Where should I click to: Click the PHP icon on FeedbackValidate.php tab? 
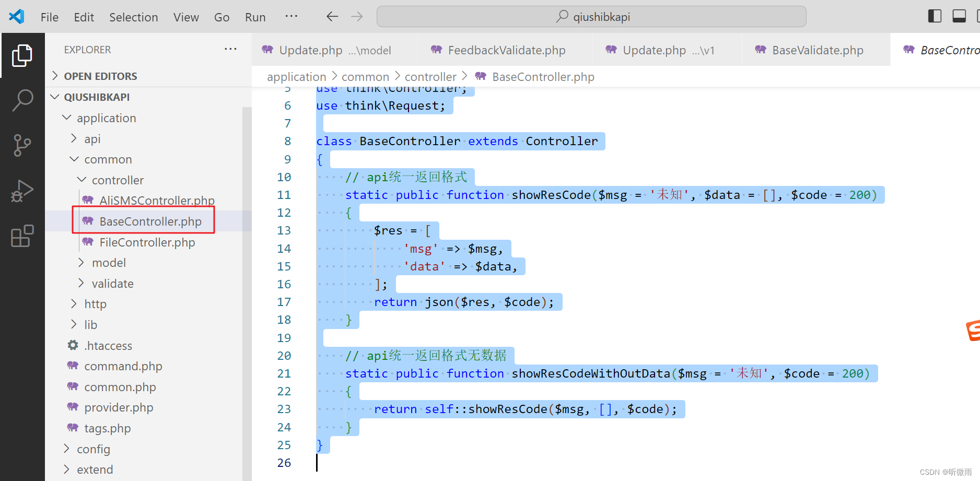pos(437,50)
